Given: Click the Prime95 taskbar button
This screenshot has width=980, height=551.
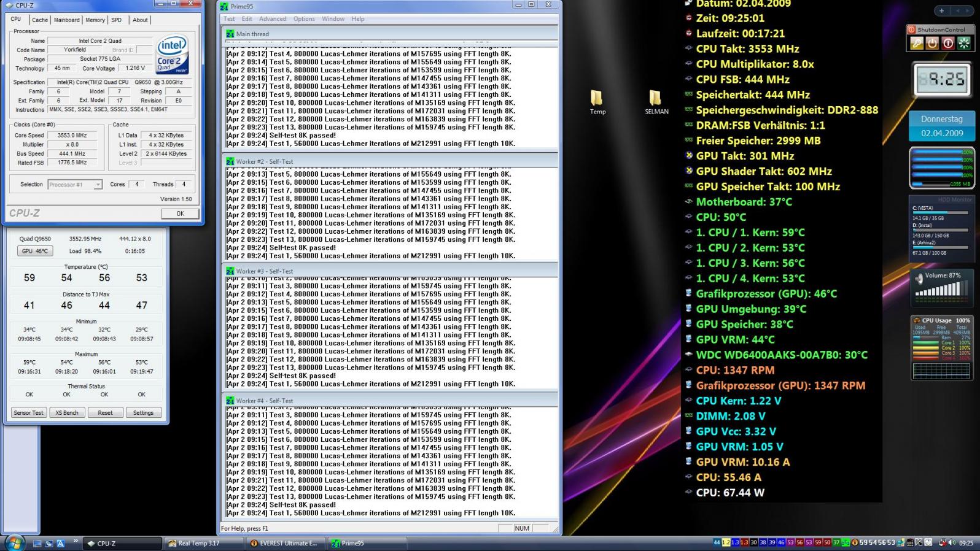Looking at the screenshot, I should pos(367,543).
